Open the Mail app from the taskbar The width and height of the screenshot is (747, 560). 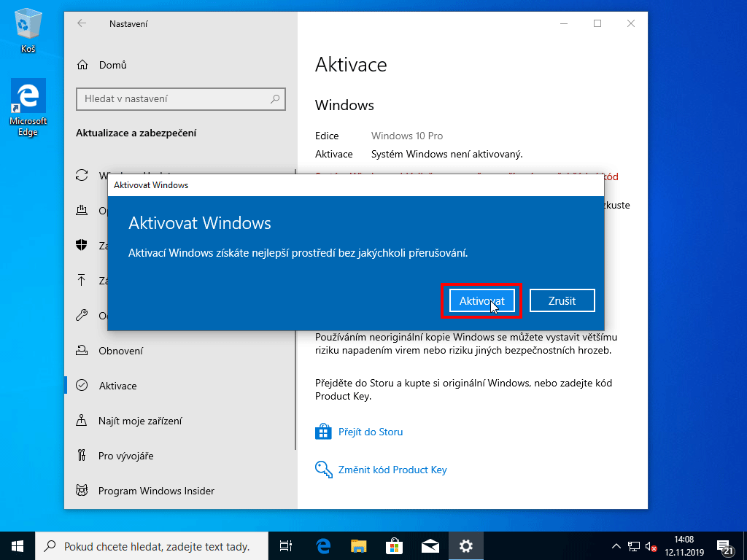click(430, 545)
